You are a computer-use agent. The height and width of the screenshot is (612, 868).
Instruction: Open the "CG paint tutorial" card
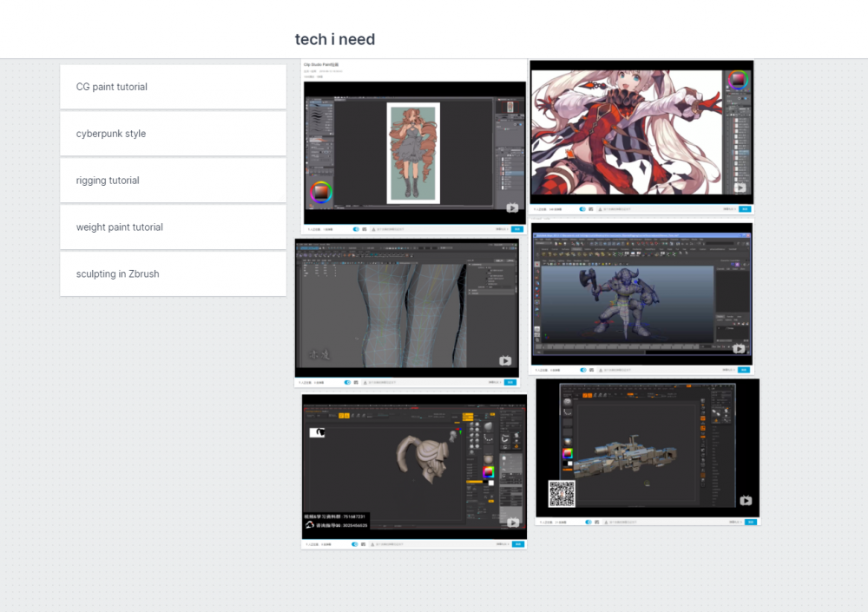tap(173, 87)
